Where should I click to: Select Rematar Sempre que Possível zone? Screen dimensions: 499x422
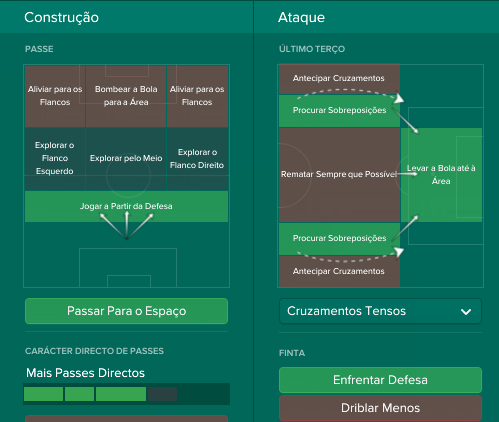pos(339,175)
